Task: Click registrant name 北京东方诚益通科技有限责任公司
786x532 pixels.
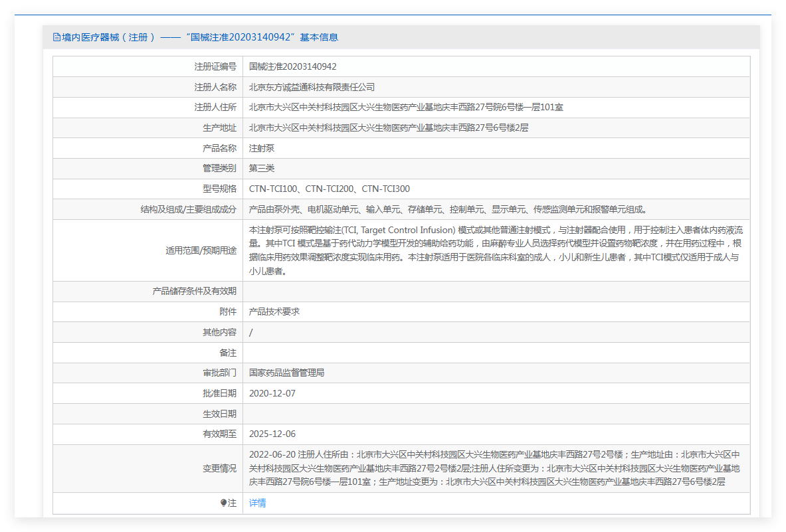Action: [312, 87]
